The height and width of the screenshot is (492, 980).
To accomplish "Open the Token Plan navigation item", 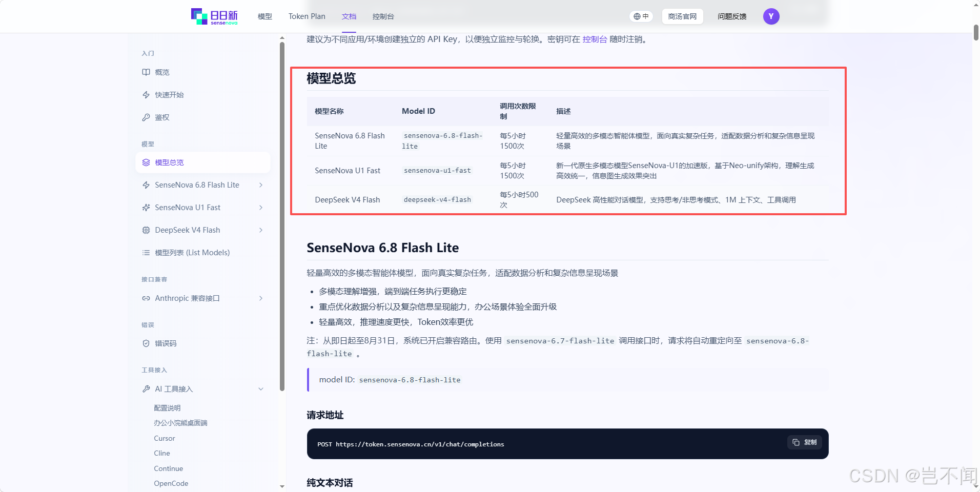I will pos(307,16).
